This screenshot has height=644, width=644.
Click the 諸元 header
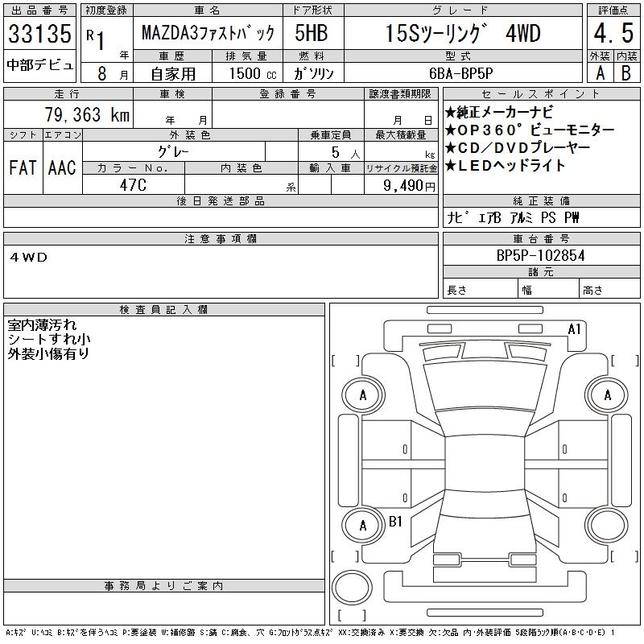point(541,272)
